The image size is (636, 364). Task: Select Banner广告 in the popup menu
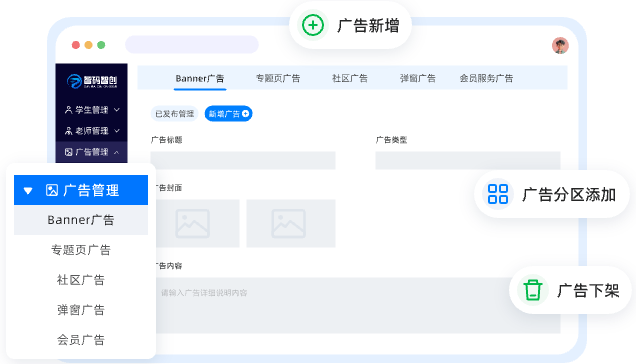(81, 220)
